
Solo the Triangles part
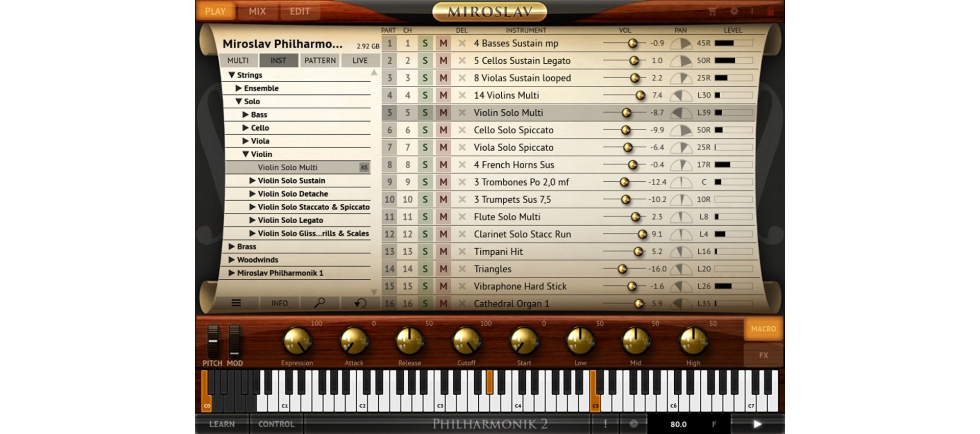(x=425, y=269)
